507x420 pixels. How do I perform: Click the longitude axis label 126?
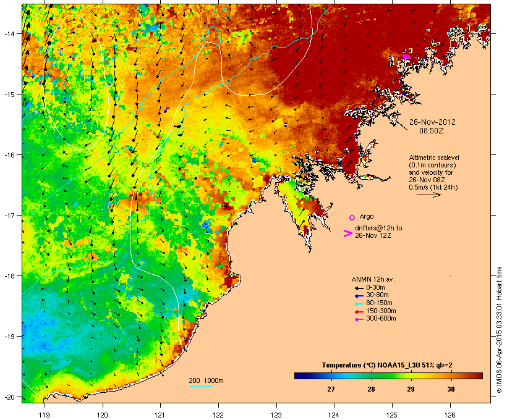[450, 415]
